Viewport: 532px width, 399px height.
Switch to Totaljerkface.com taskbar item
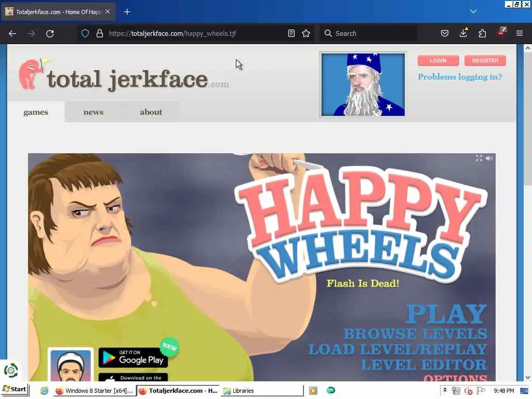click(x=179, y=391)
